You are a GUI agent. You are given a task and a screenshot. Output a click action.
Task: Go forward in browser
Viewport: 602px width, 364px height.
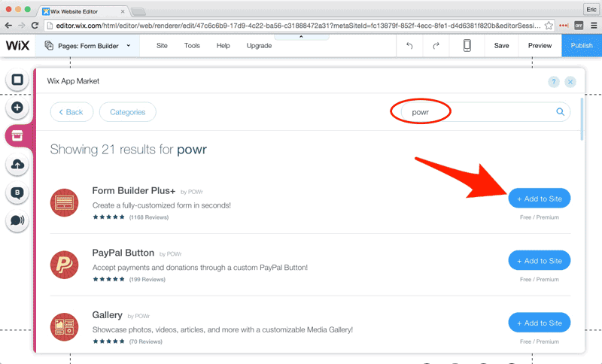22,26
